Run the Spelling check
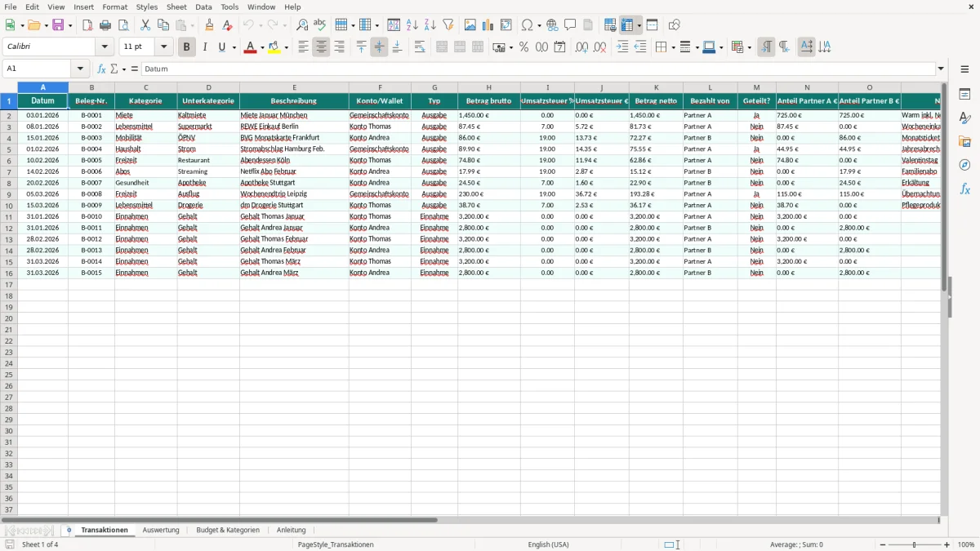980x551 pixels. (x=320, y=25)
